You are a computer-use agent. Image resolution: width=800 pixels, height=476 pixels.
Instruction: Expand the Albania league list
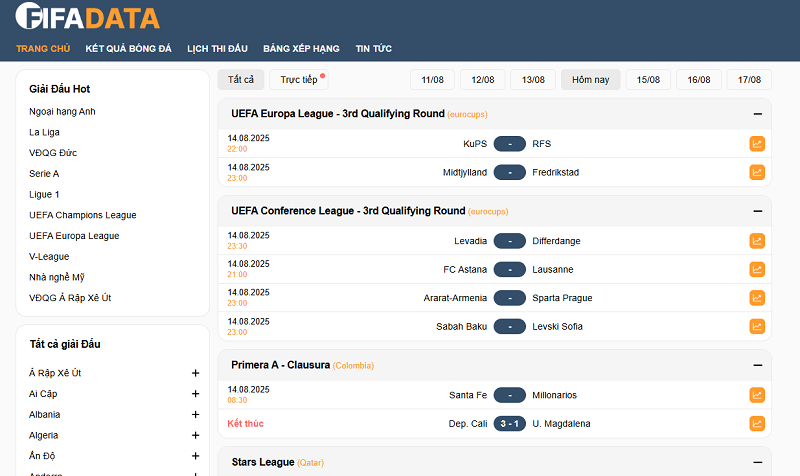pos(196,415)
